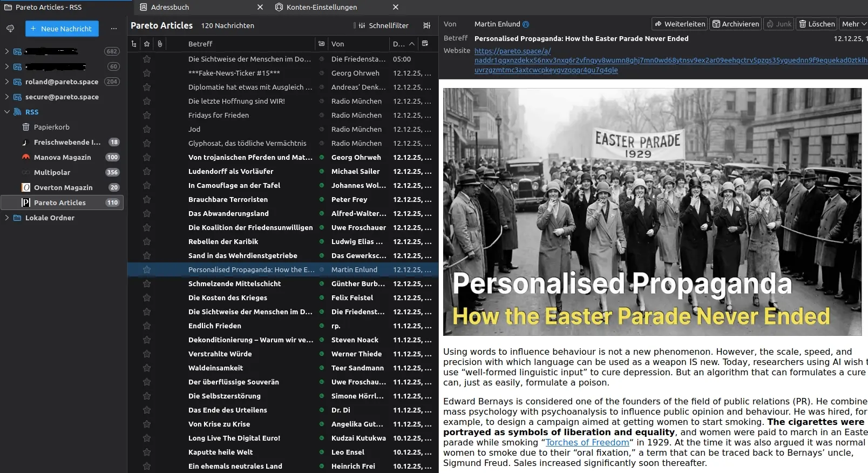Open the column picker icon
This screenshot has width=868, height=473.
click(x=425, y=44)
